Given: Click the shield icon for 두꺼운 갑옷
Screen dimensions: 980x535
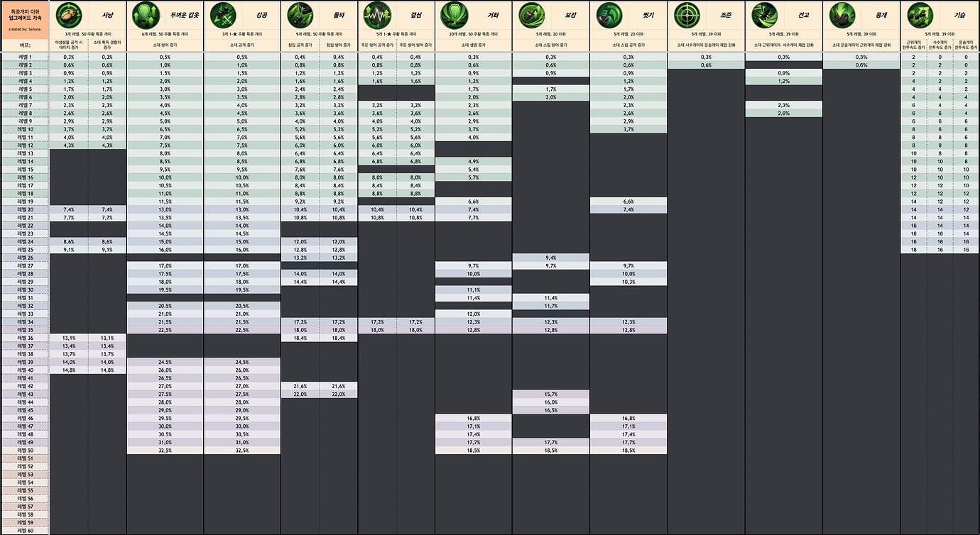Looking at the screenshot, I should (x=144, y=14).
